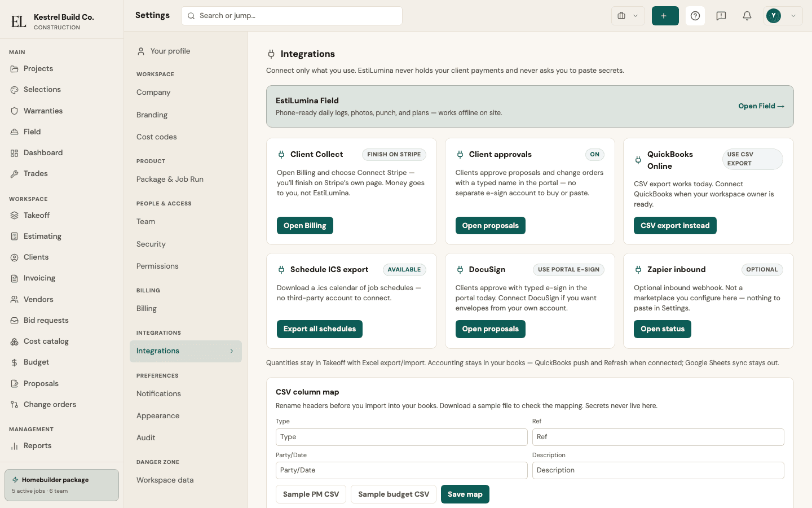
Task: Click the USE PORTAL E-SIGN badge
Action: point(568,270)
